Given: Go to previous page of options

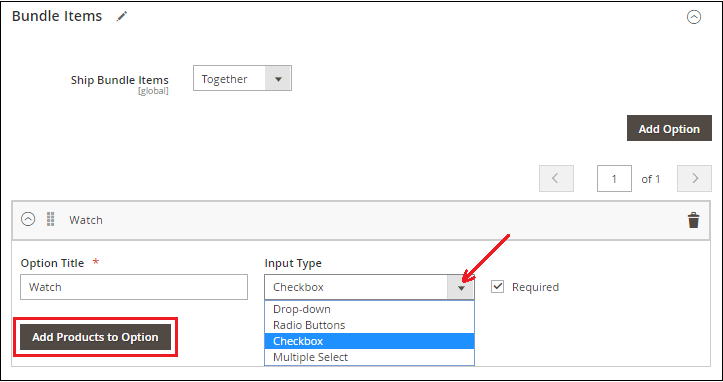Looking at the screenshot, I should click(x=557, y=179).
